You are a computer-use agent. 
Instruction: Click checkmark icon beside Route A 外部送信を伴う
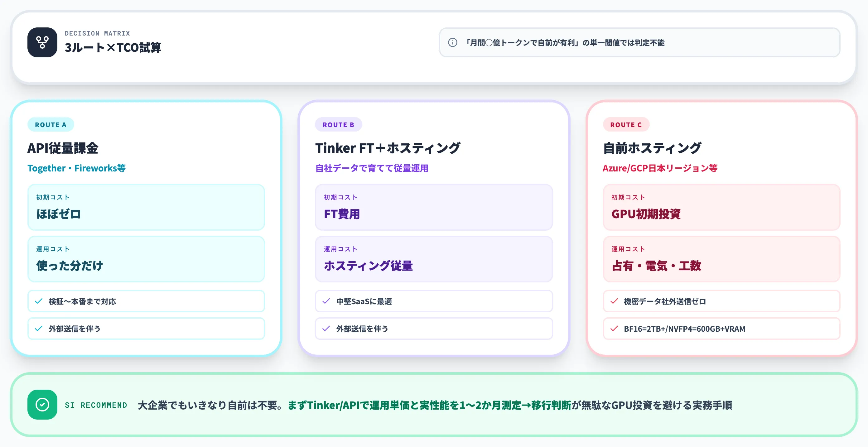39,329
